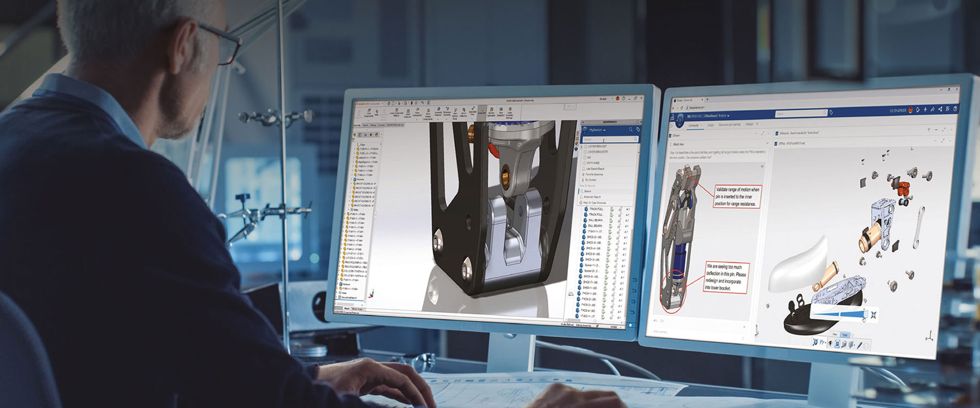
Task: Launch the Smart Fasteners tool
Action: point(408,114)
